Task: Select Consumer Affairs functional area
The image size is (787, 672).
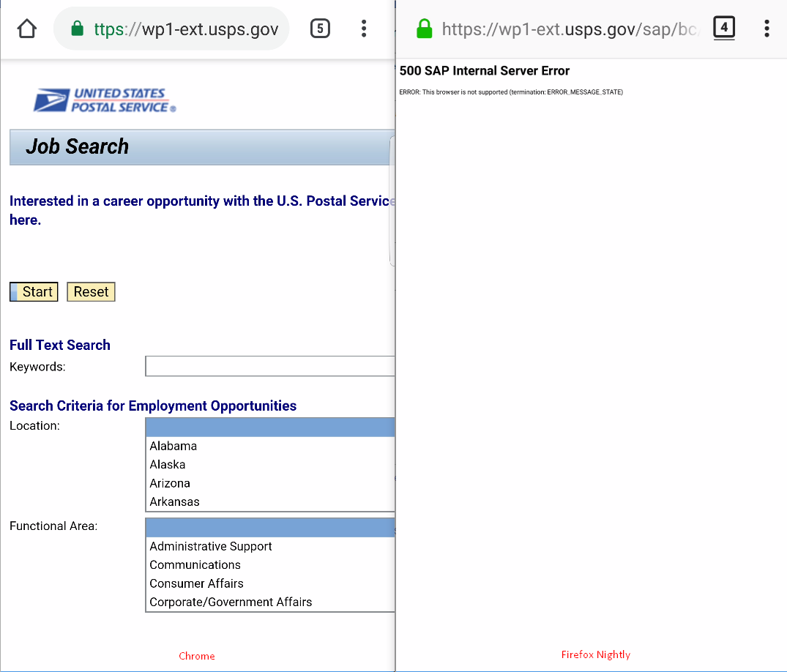Action: [270, 583]
